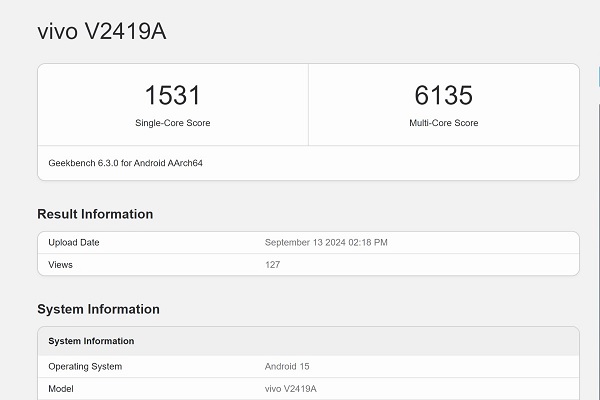Click the large System Information section heading
The width and height of the screenshot is (600, 400).
tap(98, 309)
